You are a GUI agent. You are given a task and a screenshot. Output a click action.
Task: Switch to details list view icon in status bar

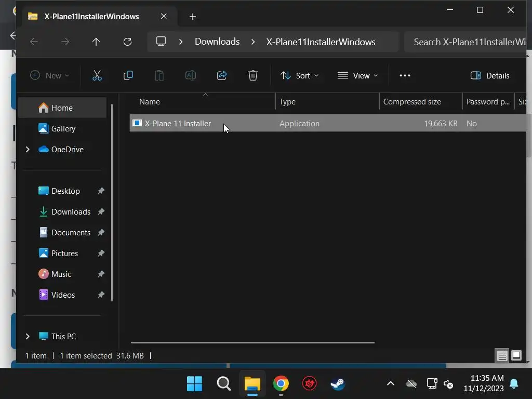[x=502, y=355]
